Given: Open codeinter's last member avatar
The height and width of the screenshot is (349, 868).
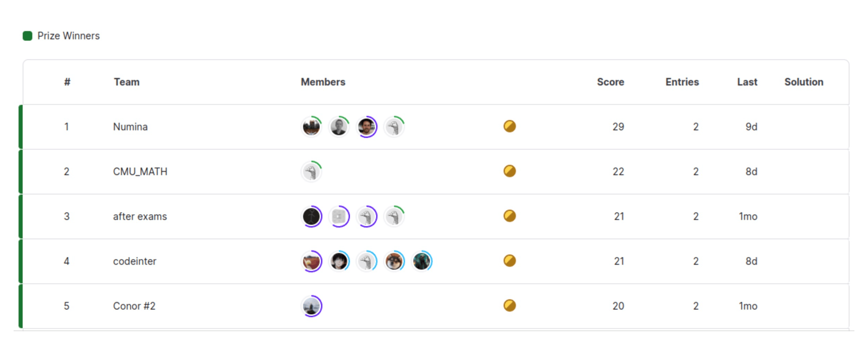Looking at the screenshot, I should [422, 261].
